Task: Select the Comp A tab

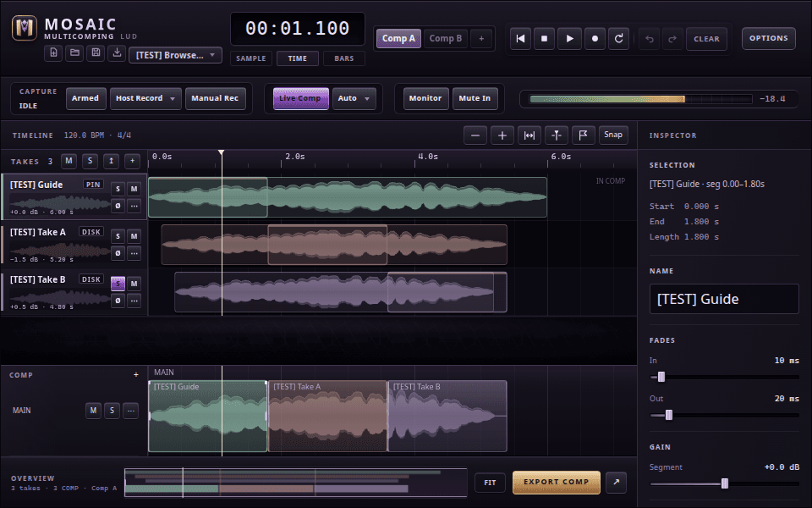Action: tap(398, 38)
